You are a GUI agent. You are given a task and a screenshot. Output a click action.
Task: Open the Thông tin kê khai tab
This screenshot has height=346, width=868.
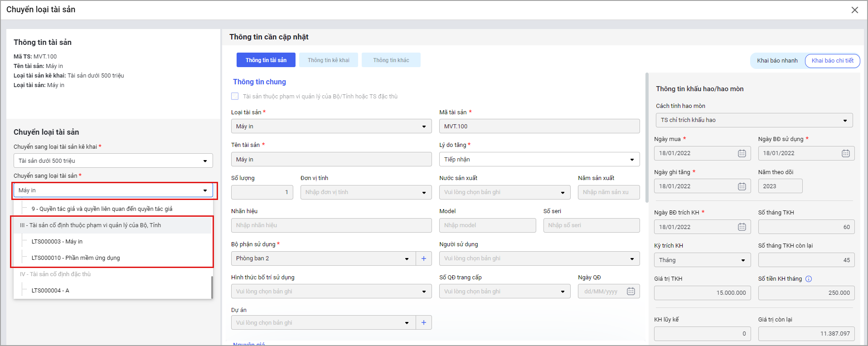point(329,60)
